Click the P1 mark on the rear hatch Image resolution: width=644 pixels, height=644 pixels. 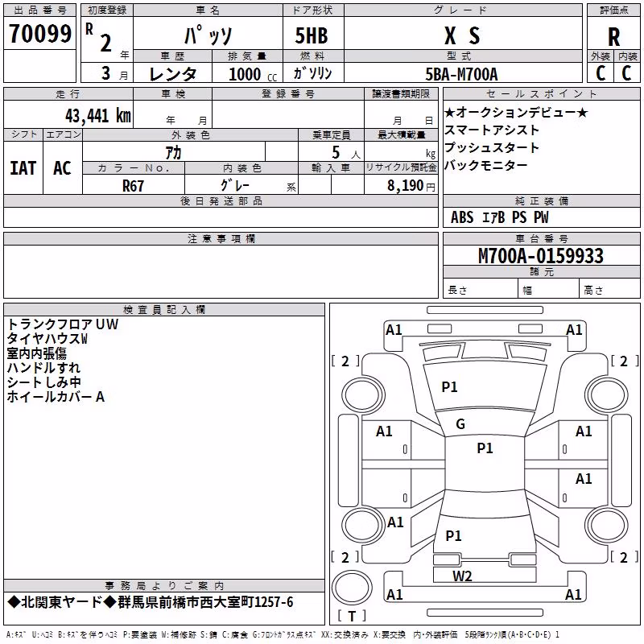453,535
